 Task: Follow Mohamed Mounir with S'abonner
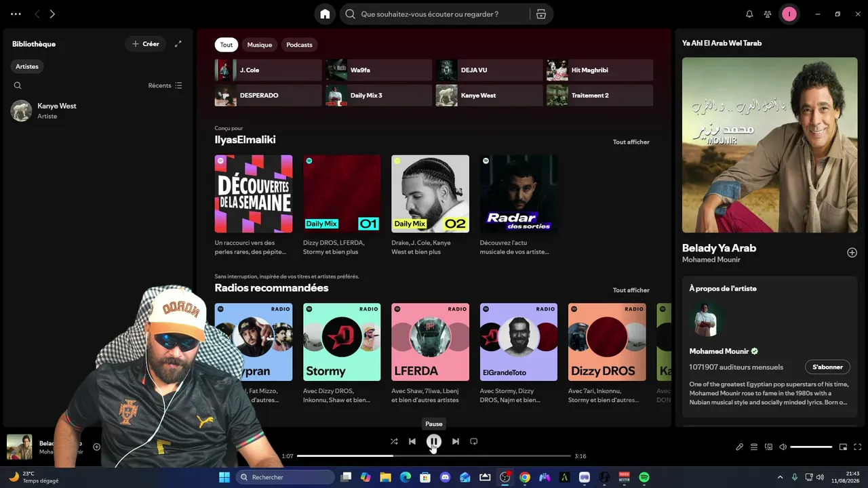[x=827, y=367]
